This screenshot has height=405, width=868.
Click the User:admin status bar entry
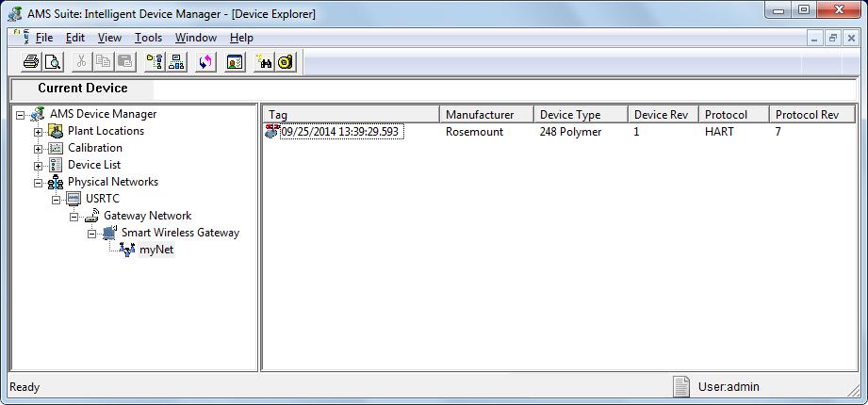[729, 387]
